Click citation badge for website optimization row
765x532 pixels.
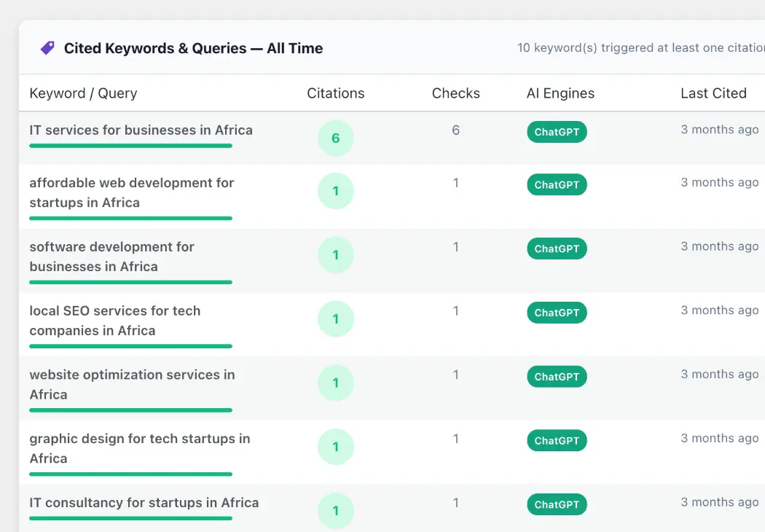click(x=336, y=383)
